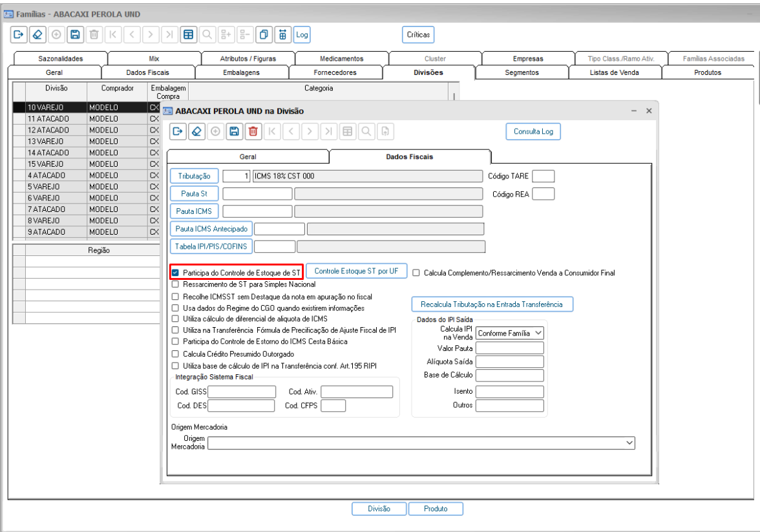
Task: Select the 11 ATACADO division row
Action: 87,119
